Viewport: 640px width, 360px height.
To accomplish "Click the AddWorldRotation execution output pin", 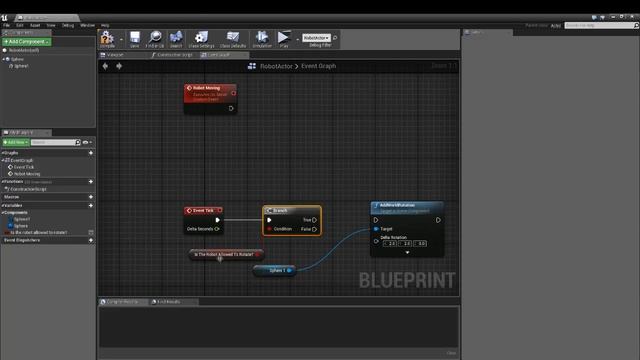I will (x=438, y=220).
